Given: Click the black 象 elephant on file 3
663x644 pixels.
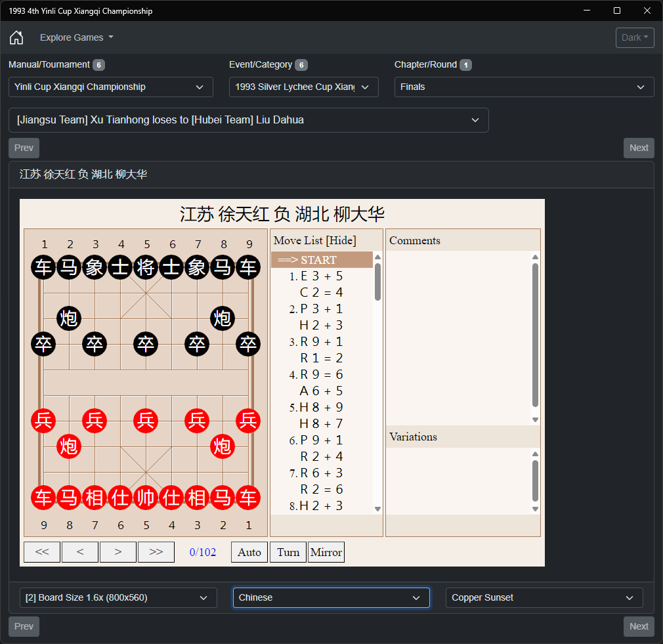Looking at the screenshot, I should click(x=95, y=267).
